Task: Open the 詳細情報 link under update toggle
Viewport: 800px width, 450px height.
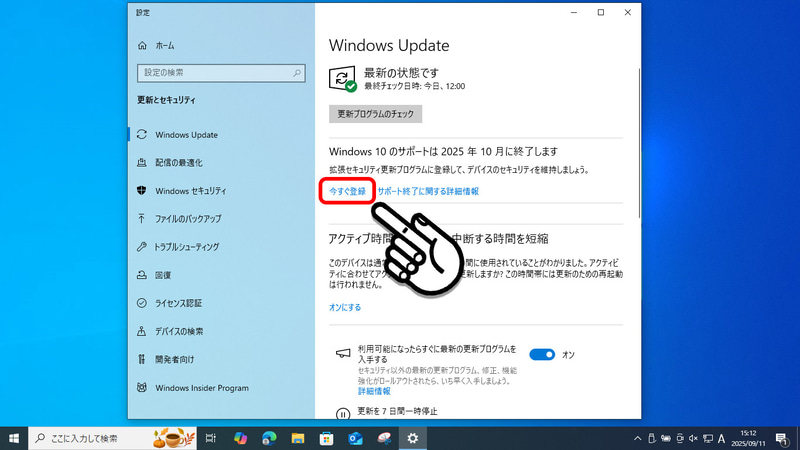Action: point(374,391)
